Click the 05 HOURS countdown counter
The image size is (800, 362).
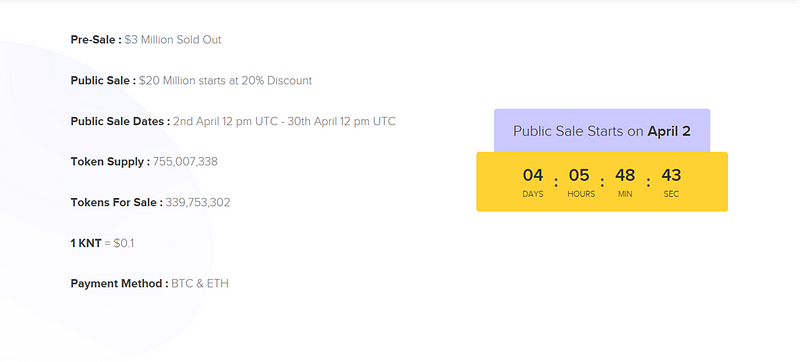pyautogui.click(x=581, y=183)
